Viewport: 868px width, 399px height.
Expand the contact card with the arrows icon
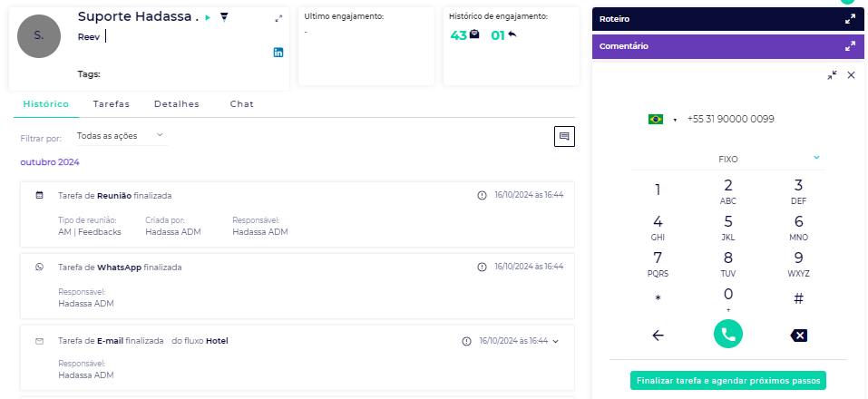[278, 18]
